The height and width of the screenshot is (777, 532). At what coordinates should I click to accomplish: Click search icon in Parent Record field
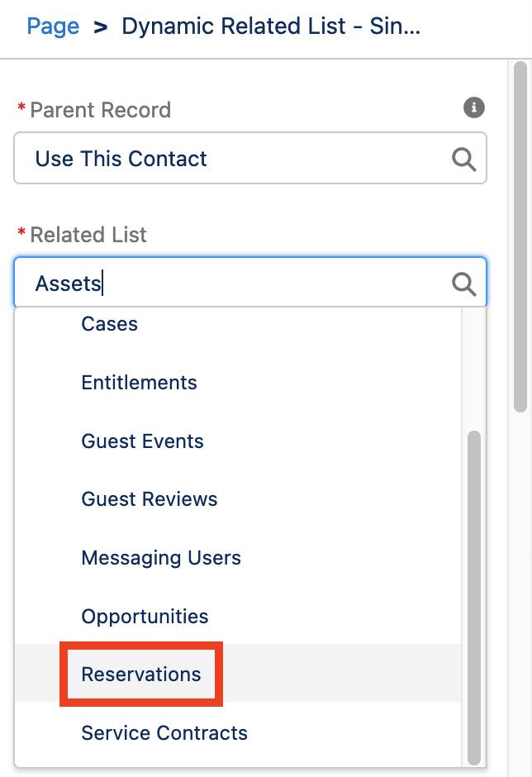click(x=463, y=159)
